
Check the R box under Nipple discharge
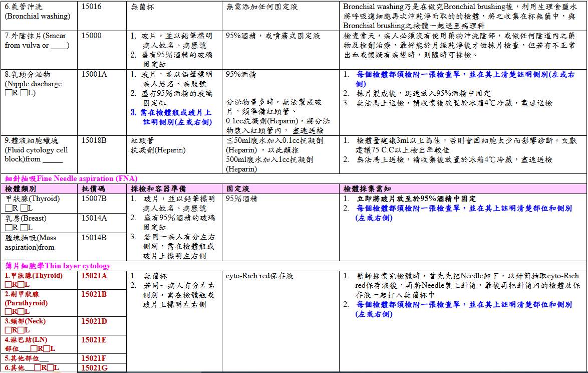pyautogui.click(x=8, y=93)
